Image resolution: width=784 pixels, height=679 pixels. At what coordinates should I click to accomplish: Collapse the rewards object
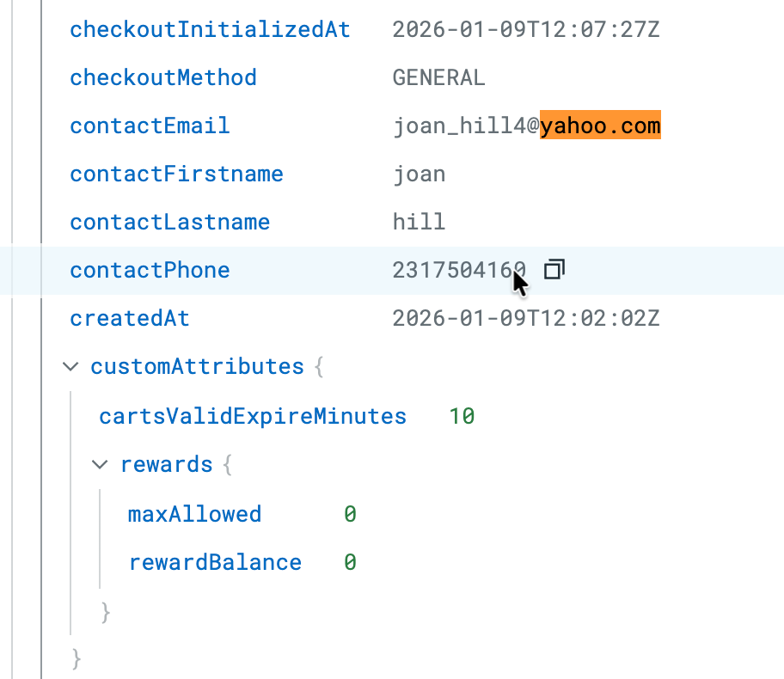tap(101, 465)
